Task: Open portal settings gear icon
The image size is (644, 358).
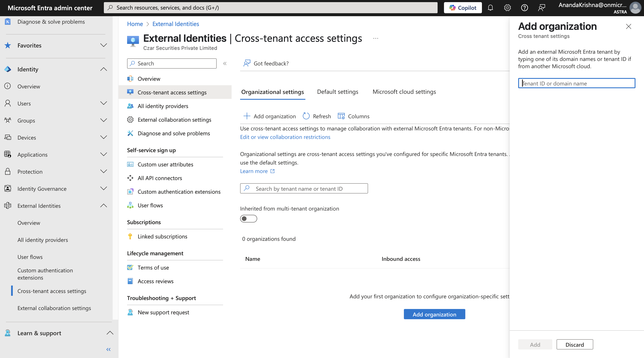Action: point(507,8)
